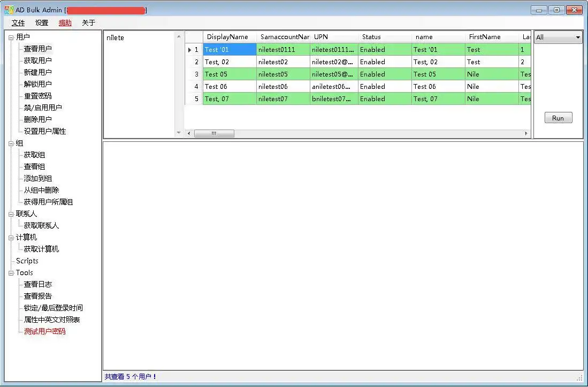Select 查看报告 under Tools
The height and width of the screenshot is (387, 588).
pyautogui.click(x=37, y=296)
